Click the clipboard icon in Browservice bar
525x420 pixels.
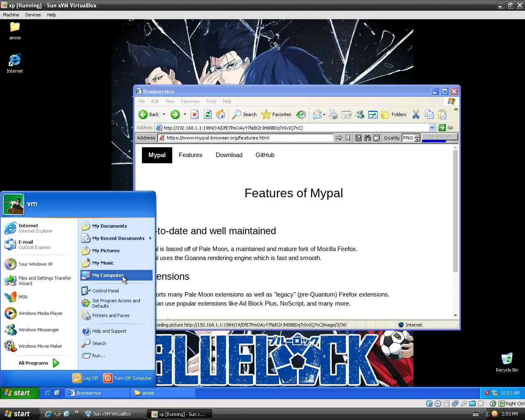coord(376,138)
